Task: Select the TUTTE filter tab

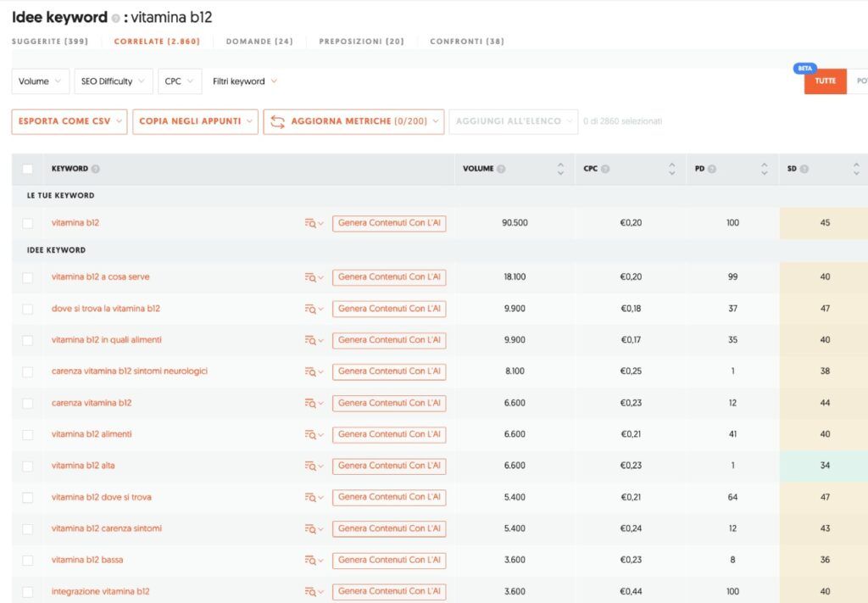Action: click(826, 81)
